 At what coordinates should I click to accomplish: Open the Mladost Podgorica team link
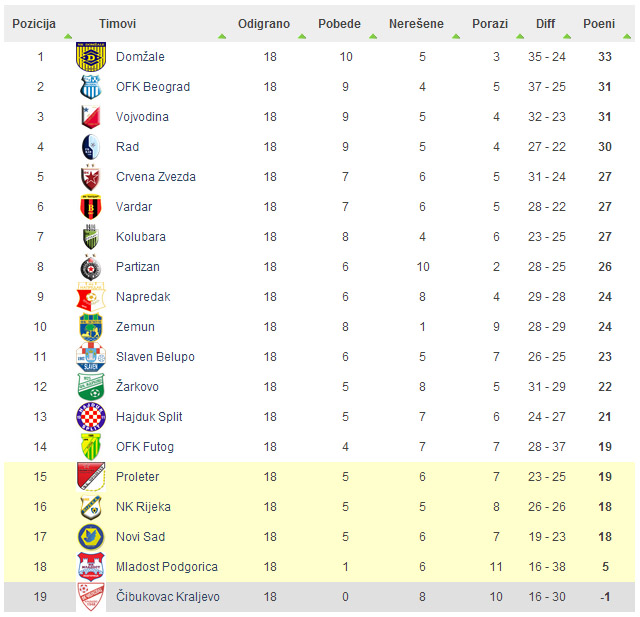click(x=167, y=567)
